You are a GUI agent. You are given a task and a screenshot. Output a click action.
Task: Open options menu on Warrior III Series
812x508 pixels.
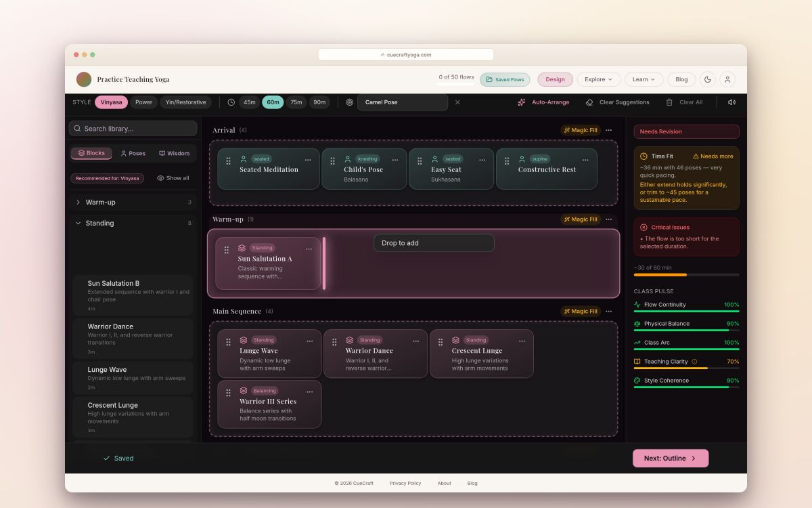coord(310,391)
